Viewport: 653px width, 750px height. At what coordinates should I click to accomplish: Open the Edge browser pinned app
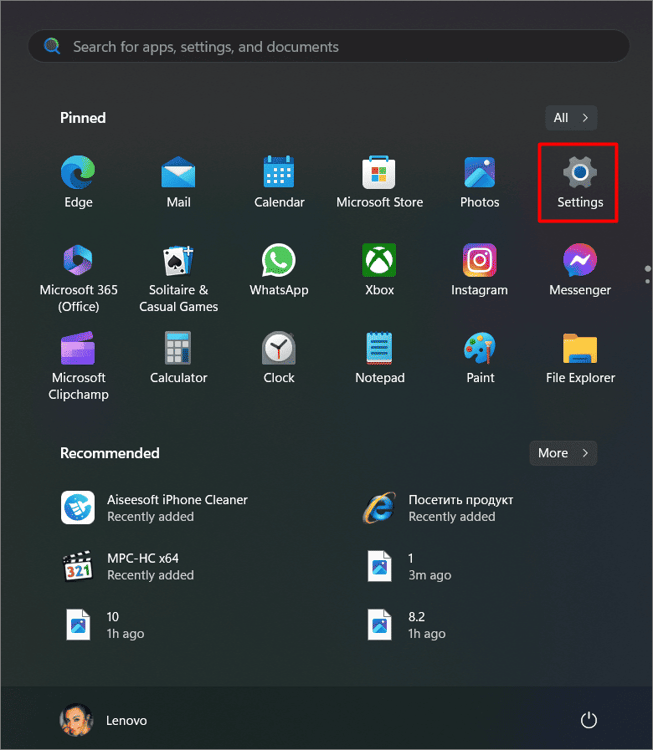tap(78, 175)
